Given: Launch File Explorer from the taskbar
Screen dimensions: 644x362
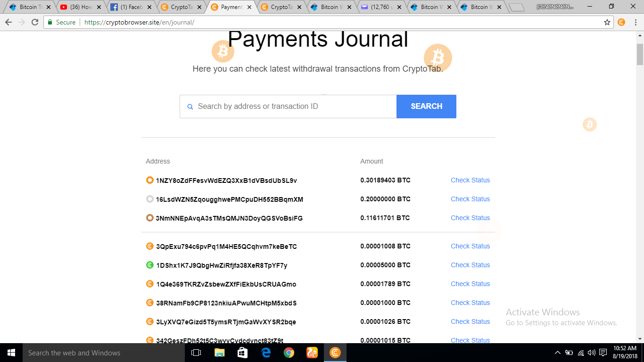Looking at the screenshot, I should [219, 353].
